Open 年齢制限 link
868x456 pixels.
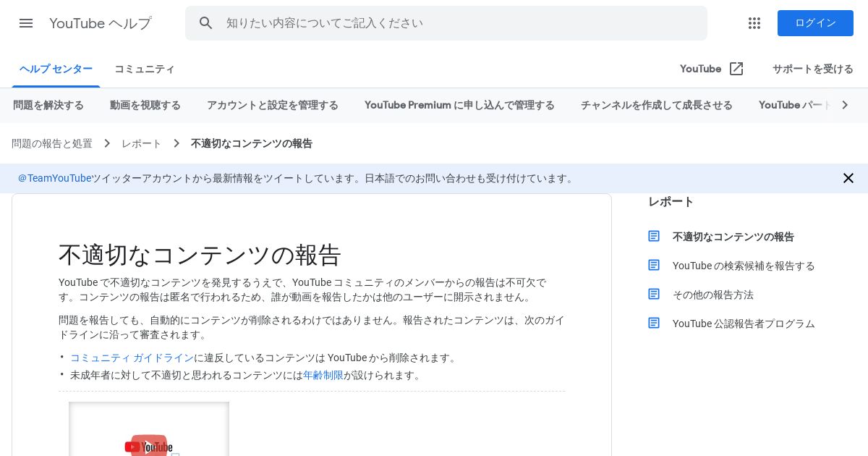point(323,375)
